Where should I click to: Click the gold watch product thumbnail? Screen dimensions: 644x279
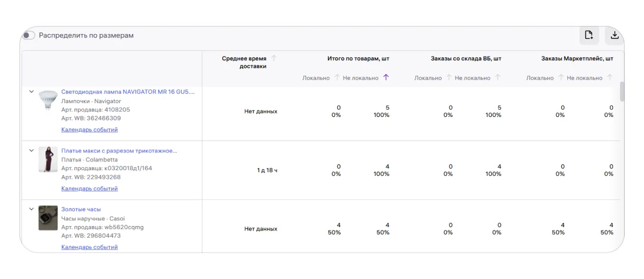tap(48, 218)
